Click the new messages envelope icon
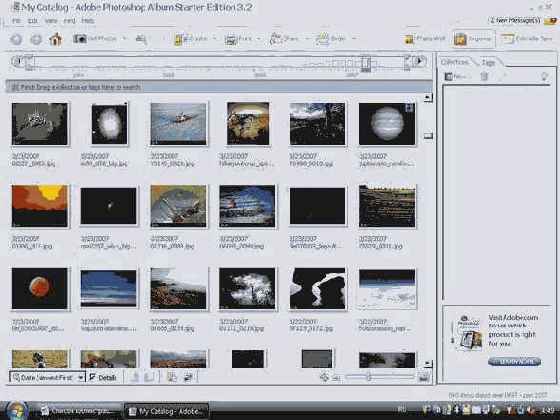The image size is (560, 420). (x=550, y=21)
